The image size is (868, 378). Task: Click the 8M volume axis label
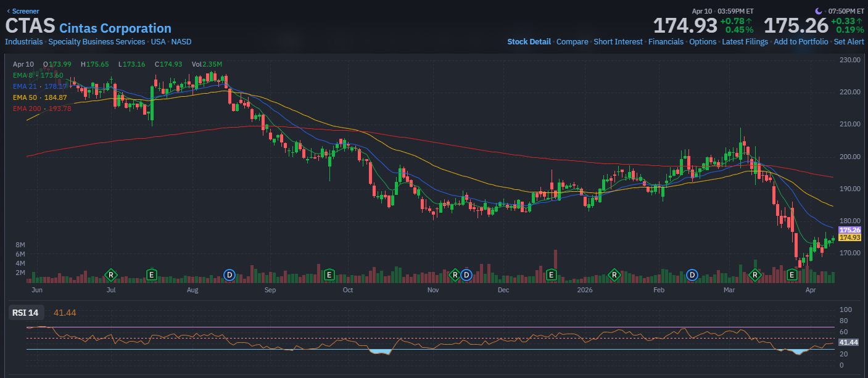coord(20,245)
